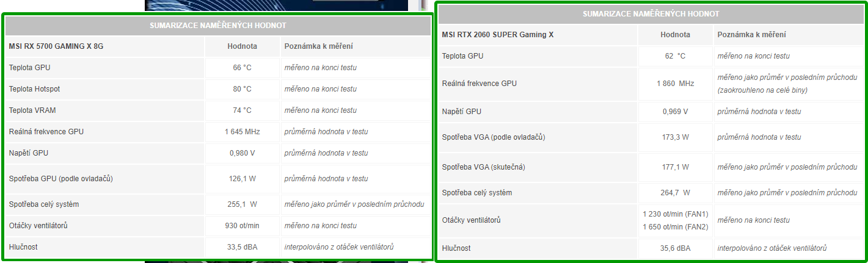Click Sumarizace naměřených hodnot title above RTX 2060
The height and width of the screenshot is (263, 868).
[x=651, y=14]
